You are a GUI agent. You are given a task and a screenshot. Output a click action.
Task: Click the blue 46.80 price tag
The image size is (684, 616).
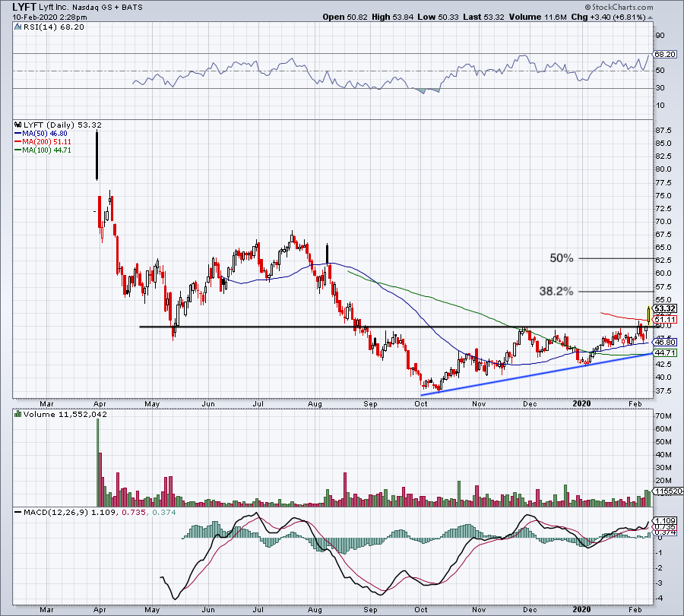pos(666,343)
